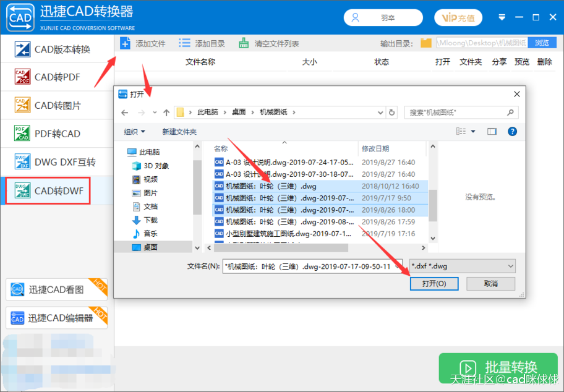Viewport: 564px width, 392px height.
Task: Click the refresh icon beside address bar
Action: tap(392, 113)
